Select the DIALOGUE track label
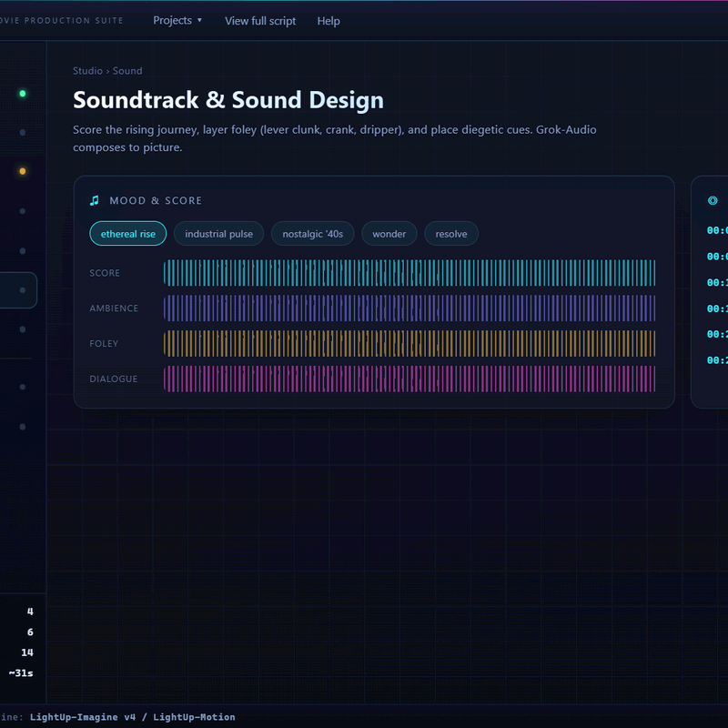The width and height of the screenshot is (728, 728). pos(113,379)
